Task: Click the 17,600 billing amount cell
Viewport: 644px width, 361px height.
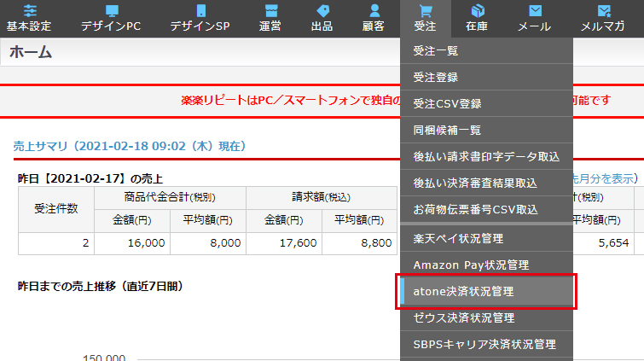Action: click(284, 243)
